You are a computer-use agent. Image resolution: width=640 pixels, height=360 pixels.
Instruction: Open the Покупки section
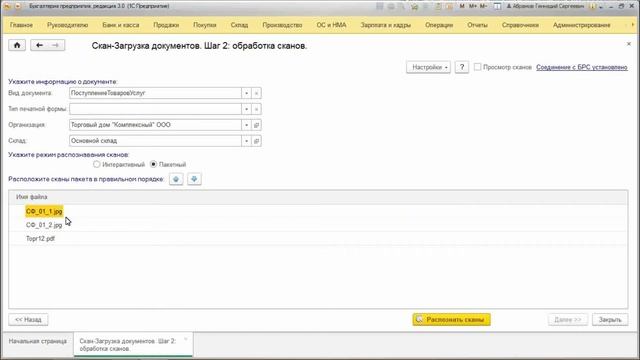click(204, 25)
